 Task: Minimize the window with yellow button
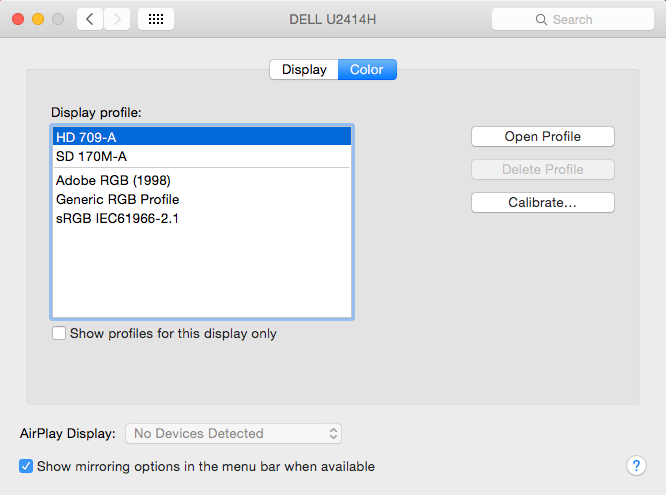pos(38,19)
